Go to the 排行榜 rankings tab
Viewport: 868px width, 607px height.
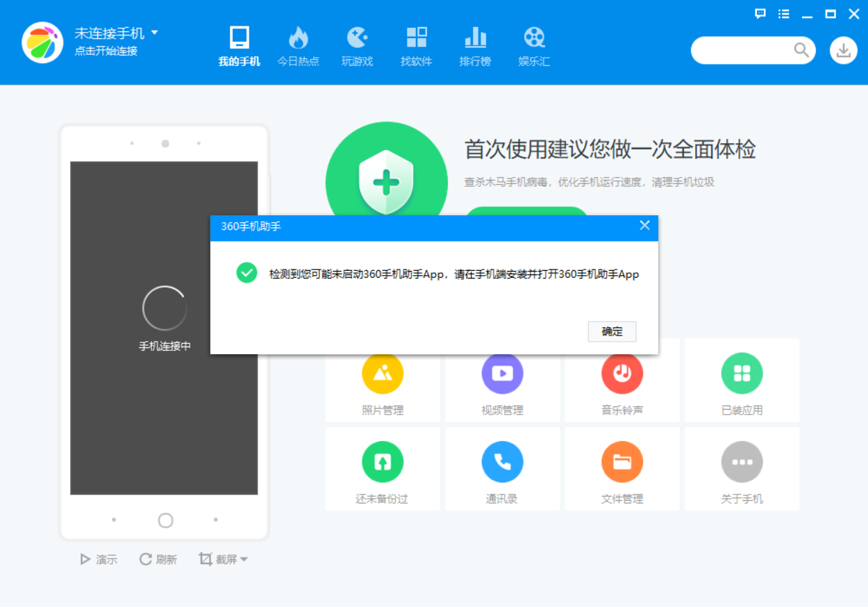475,47
